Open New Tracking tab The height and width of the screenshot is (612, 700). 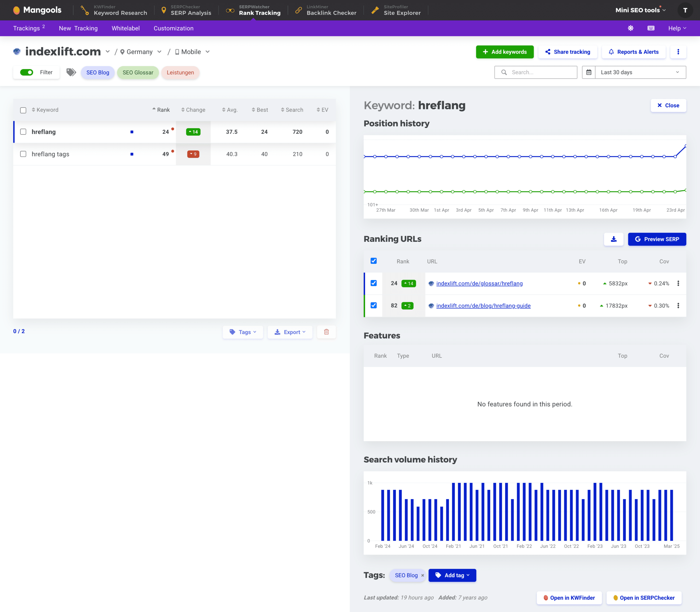click(78, 28)
